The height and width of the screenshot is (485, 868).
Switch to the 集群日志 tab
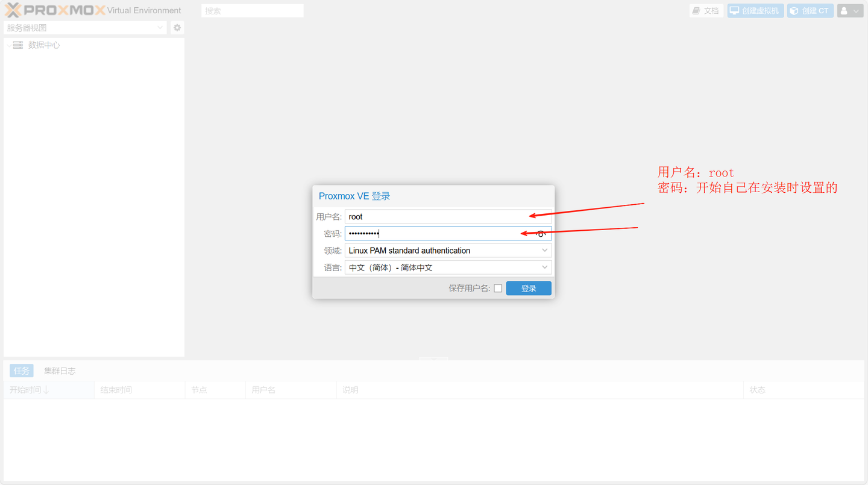[60, 371]
